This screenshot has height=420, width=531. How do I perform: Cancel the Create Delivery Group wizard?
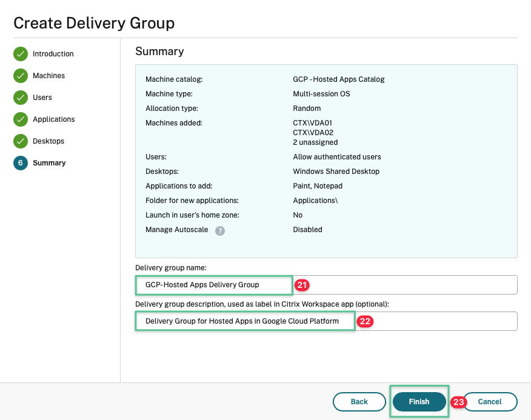[x=490, y=402]
